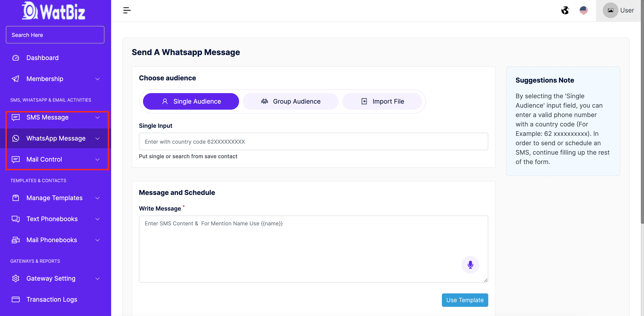Click the WhatsApp logo icon in sidebar
Screen dimensions: 644x316
click(x=16, y=138)
